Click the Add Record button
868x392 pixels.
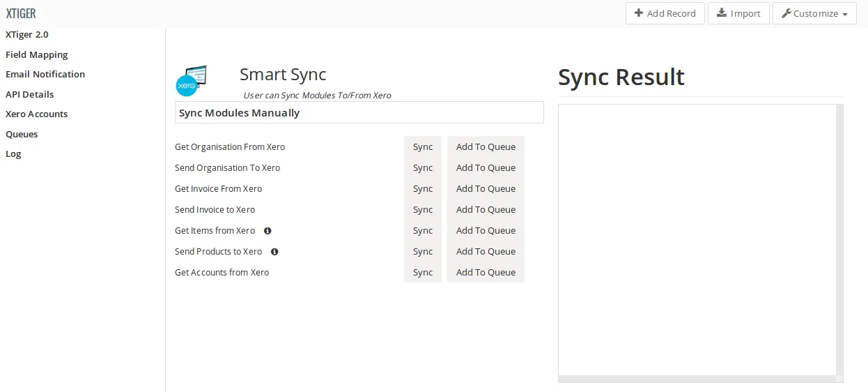coord(665,13)
